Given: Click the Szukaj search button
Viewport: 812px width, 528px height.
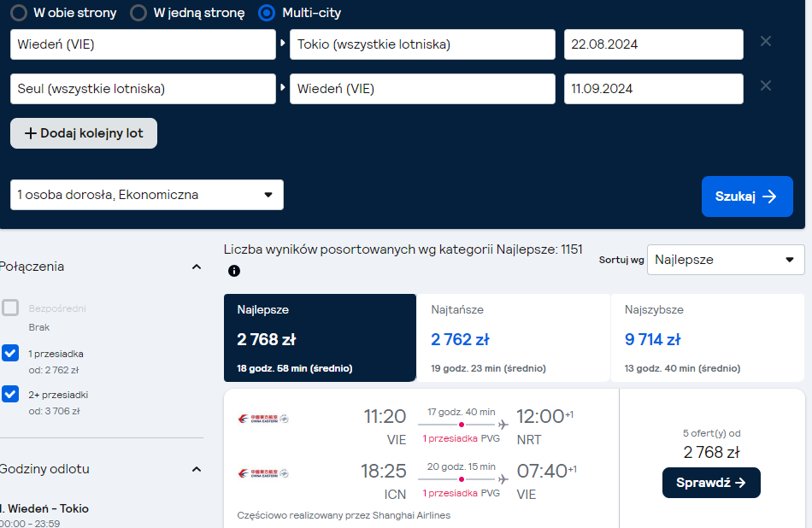Looking at the screenshot, I should [x=747, y=197].
